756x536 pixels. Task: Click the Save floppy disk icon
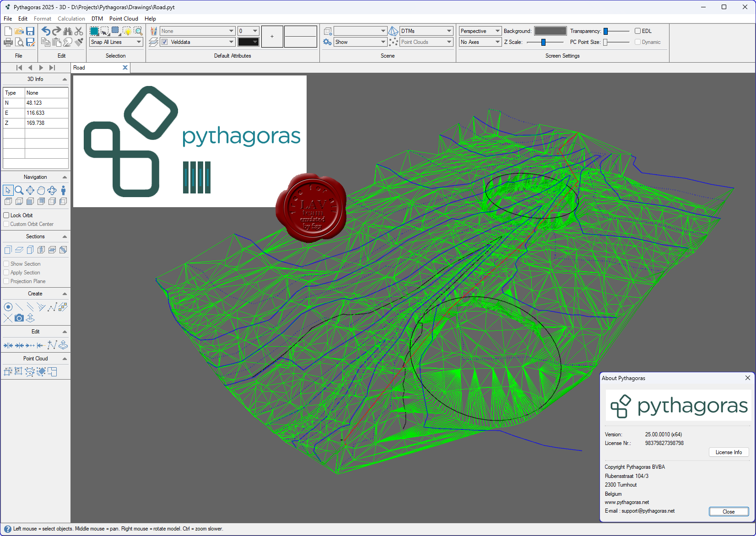pos(30,31)
